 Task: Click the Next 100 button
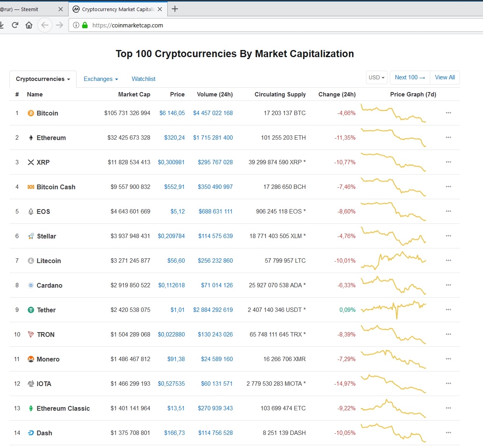[x=410, y=77]
